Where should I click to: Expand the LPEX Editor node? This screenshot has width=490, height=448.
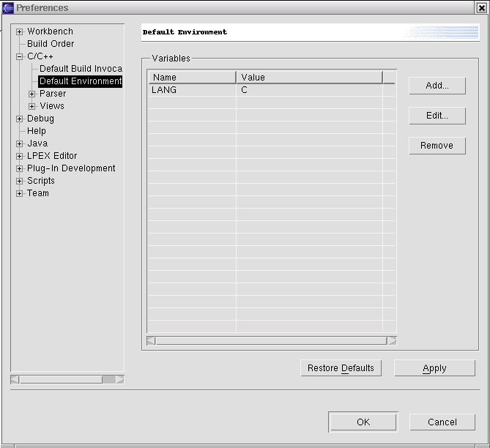(x=20, y=156)
